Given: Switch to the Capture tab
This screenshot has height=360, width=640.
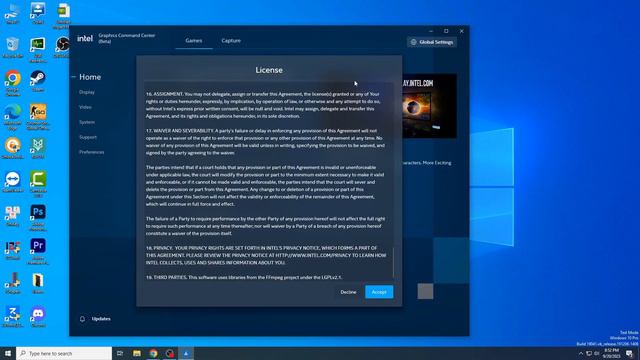Looking at the screenshot, I should click(x=231, y=40).
